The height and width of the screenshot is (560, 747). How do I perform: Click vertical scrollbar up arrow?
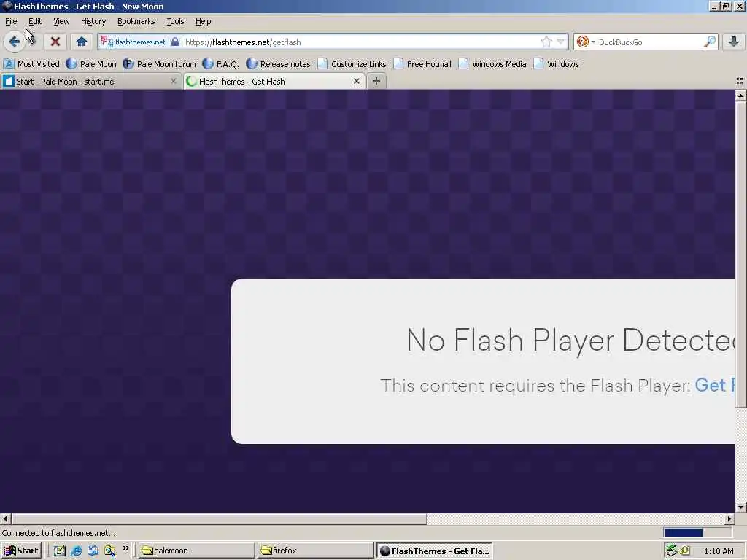coord(741,96)
